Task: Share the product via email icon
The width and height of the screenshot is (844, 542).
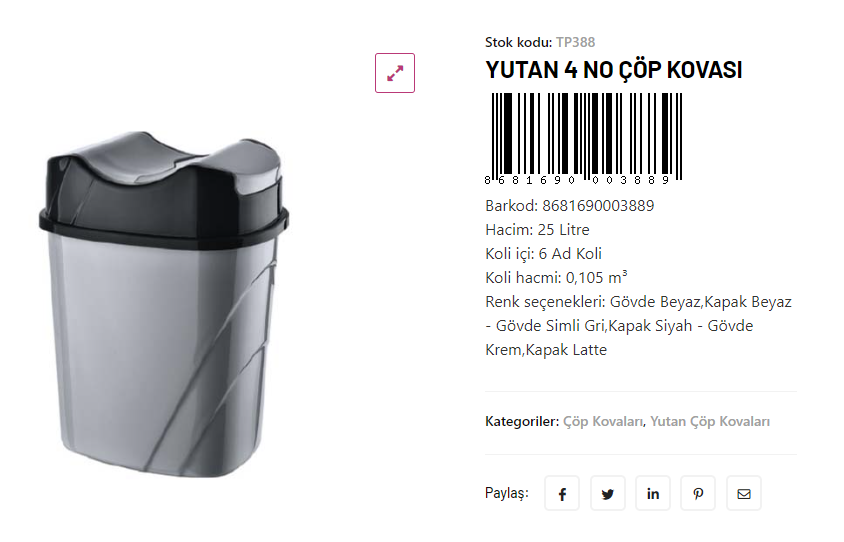Action: 743,492
